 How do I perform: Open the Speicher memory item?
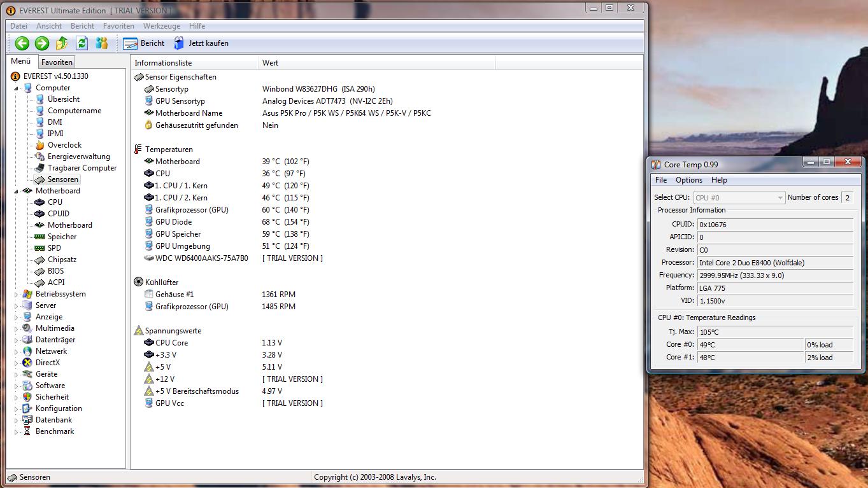[62, 237]
